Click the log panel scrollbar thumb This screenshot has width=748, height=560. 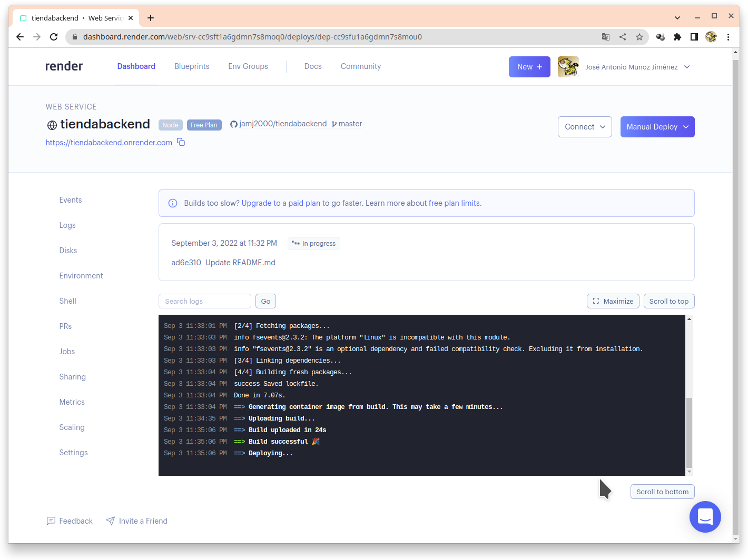[x=689, y=433]
